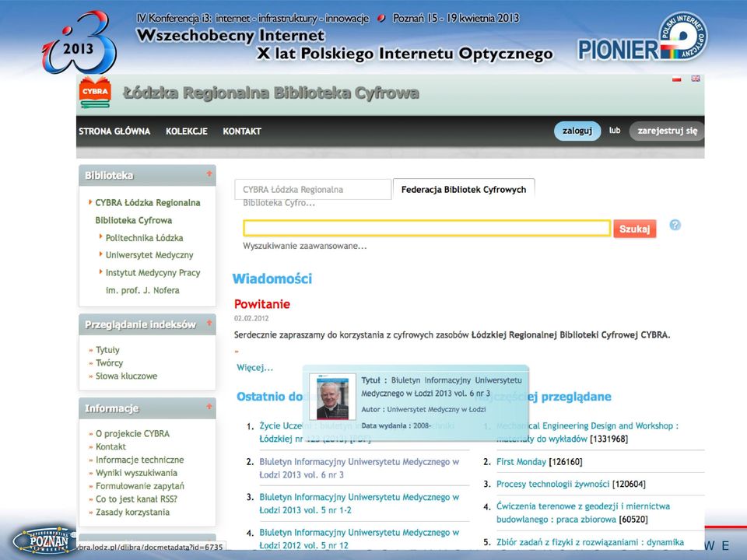Screen dimensions: 747x560
Task: Click the Szukaj search button
Action: 635,229
